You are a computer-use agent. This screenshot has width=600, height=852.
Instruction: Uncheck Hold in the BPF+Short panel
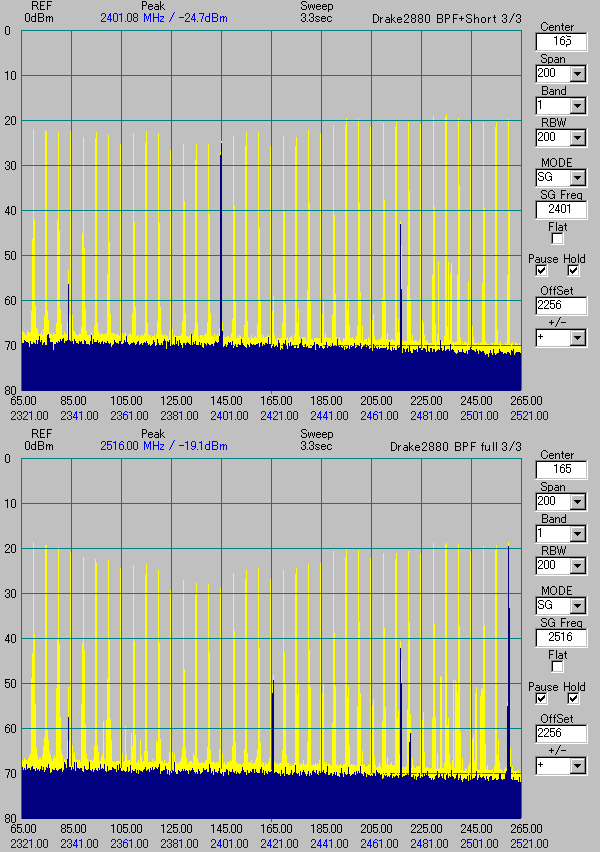point(573,271)
